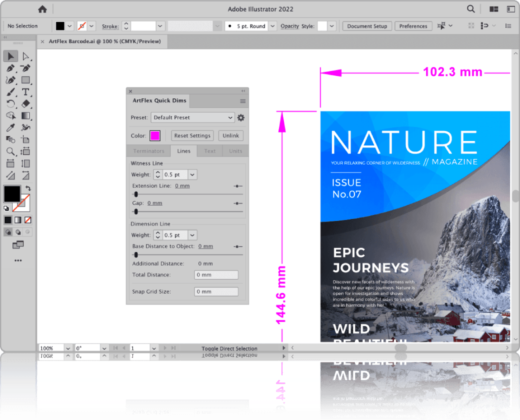The width and height of the screenshot is (520, 420).
Task: Expand the Witness Line weight dropdown
Action: tap(192, 174)
